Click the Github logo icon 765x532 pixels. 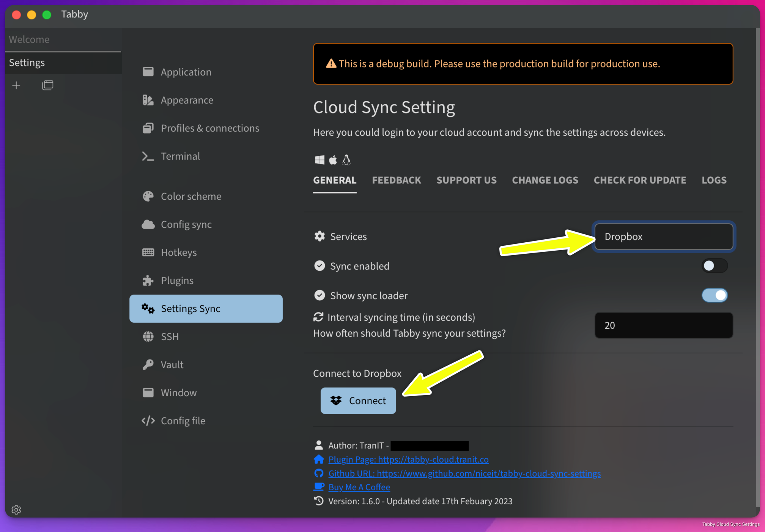click(x=319, y=473)
